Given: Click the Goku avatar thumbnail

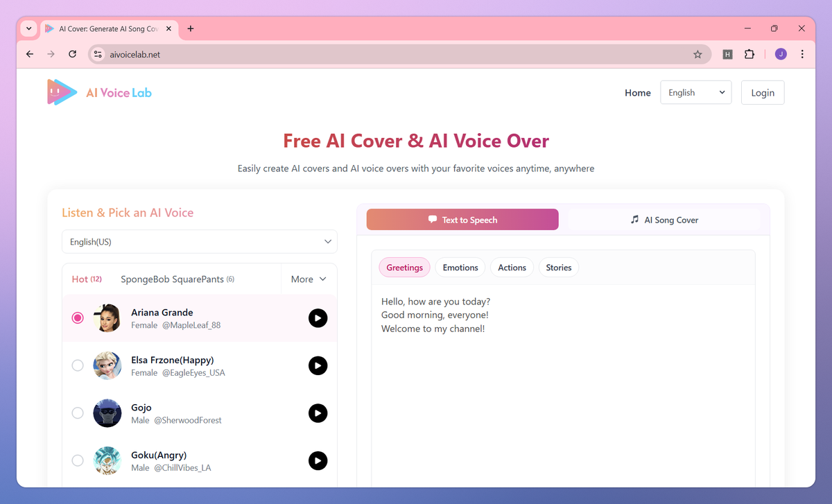Looking at the screenshot, I should (x=107, y=460).
